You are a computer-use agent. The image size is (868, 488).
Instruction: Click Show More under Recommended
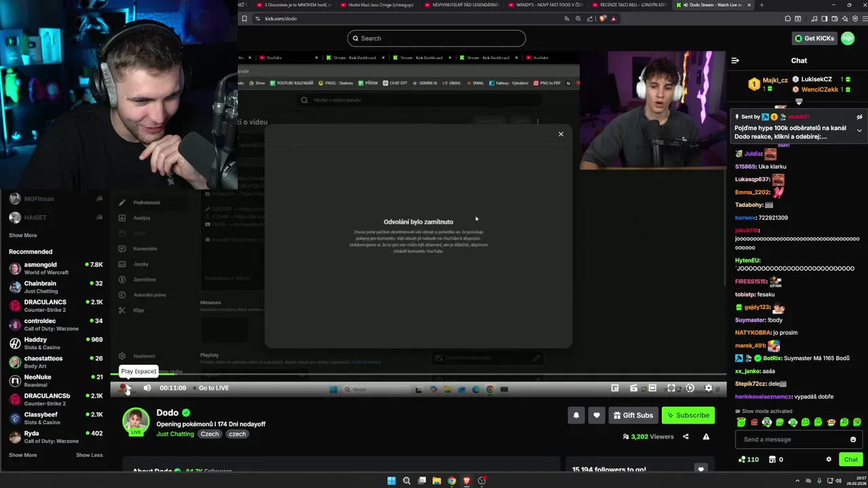tap(23, 455)
